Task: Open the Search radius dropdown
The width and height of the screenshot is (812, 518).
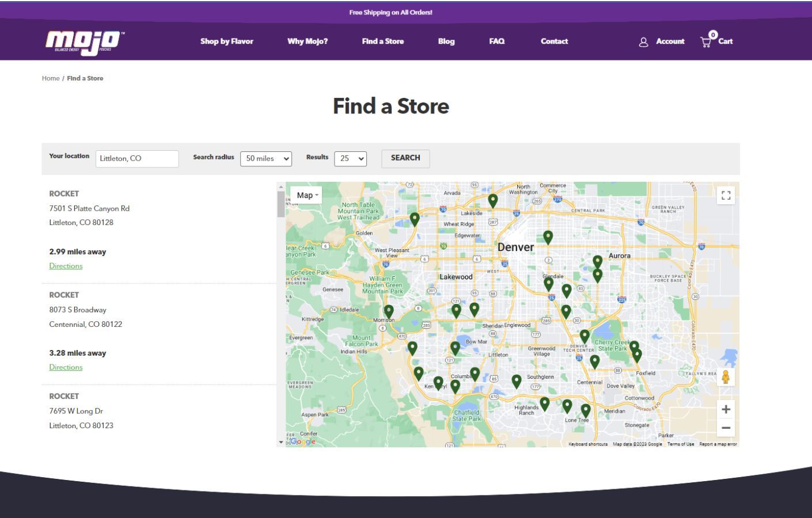Action: [x=266, y=159]
